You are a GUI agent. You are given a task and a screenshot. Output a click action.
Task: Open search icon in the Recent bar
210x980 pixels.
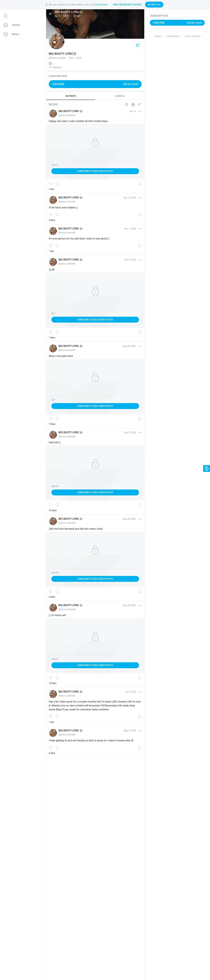click(127, 105)
